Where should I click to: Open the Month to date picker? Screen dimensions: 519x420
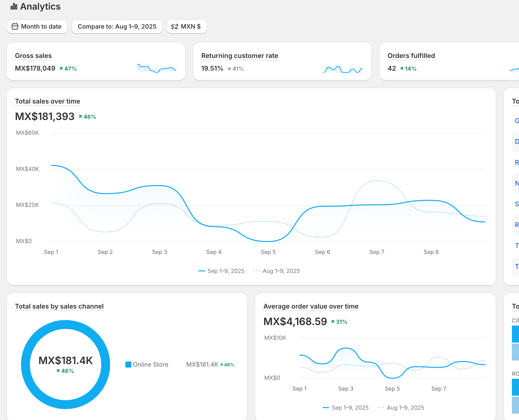(37, 27)
